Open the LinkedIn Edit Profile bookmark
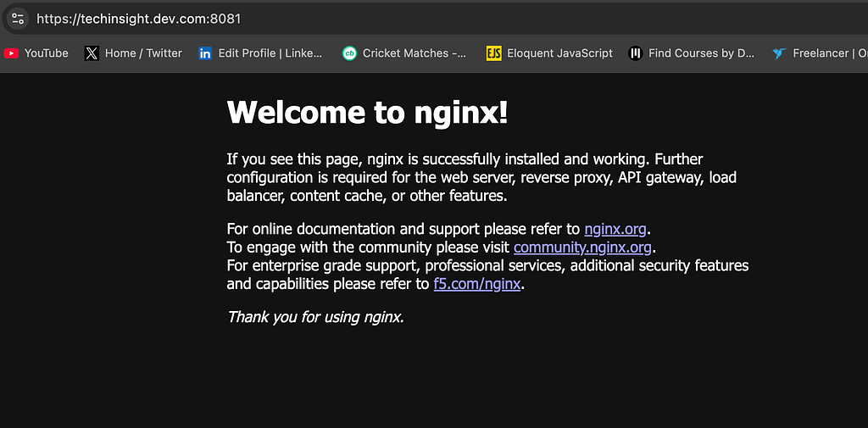Image resolution: width=868 pixels, height=428 pixels. pyautogui.click(x=260, y=53)
